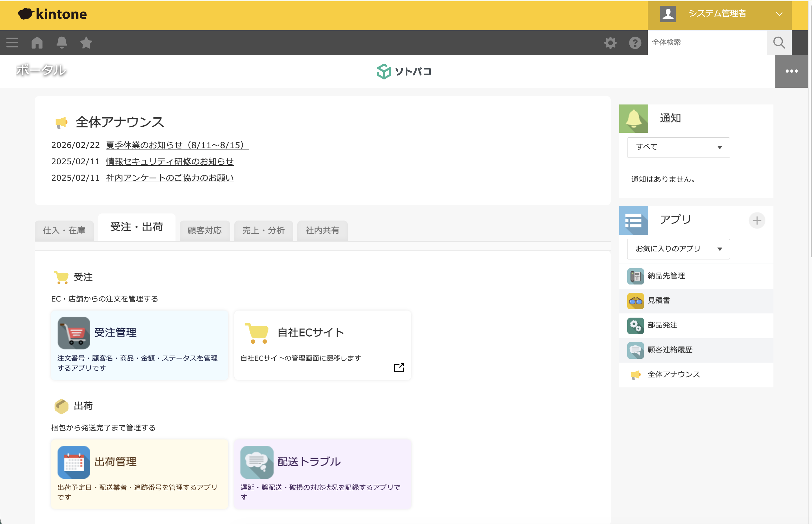The height and width of the screenshot is (524, 812).
Task: Click the plus icon to add an app
Action: pos(757,221)
